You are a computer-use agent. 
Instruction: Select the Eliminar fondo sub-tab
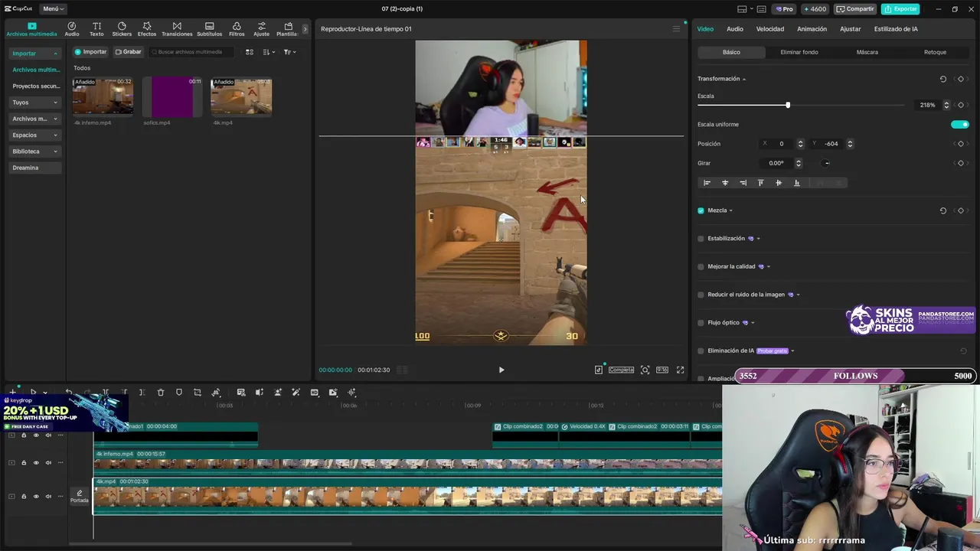(799, 52)
